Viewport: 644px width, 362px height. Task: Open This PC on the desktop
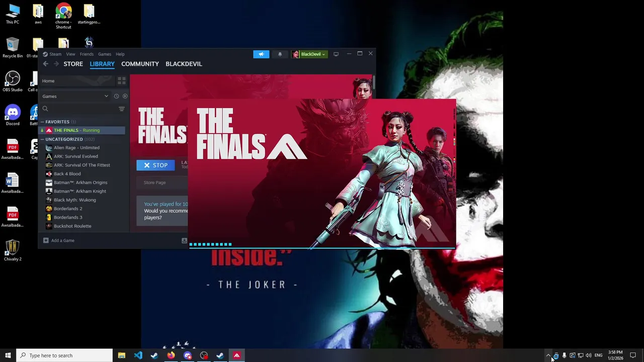click(13, 14)
